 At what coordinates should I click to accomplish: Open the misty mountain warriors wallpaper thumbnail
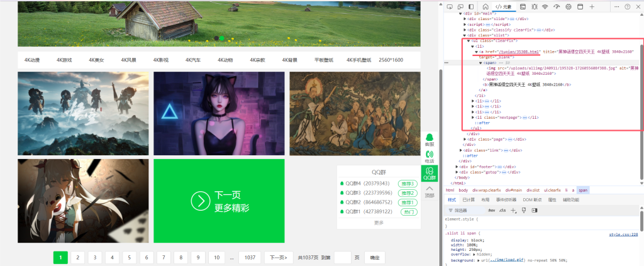point(83,114)
